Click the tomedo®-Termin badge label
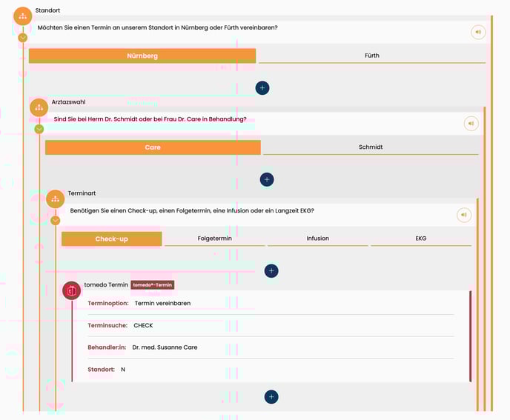This screenshot has width=510, height=420. 153,284
